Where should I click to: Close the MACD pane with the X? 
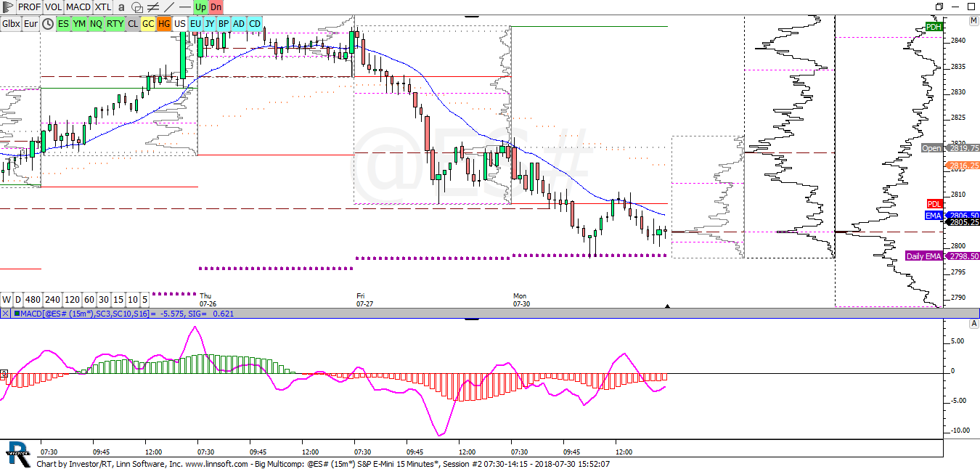[5, 314]
